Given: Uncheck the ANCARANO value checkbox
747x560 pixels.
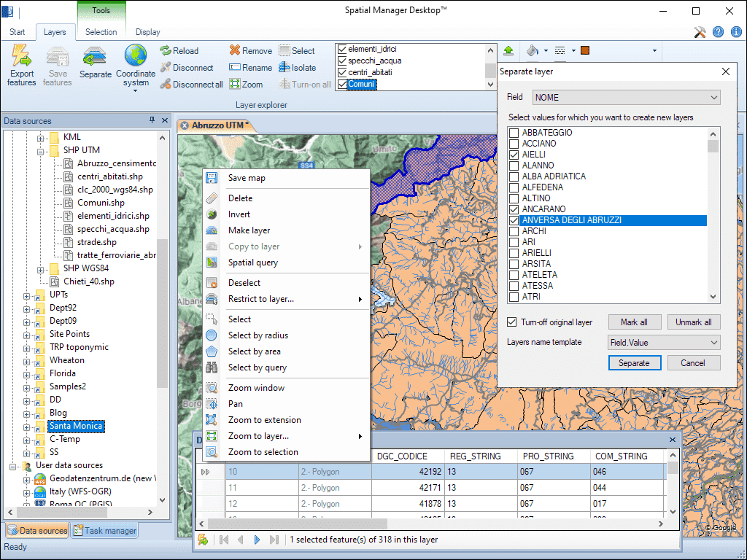Looking at the screenshot, I should click(x=514, y=209).
